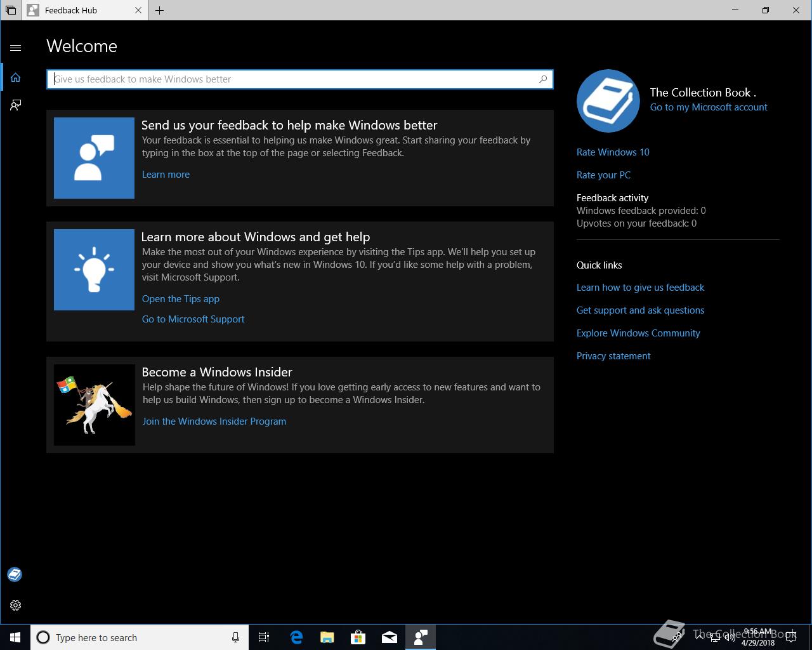
Task: Open Microsoft Store from taskbar
Action: coord(358,637)
